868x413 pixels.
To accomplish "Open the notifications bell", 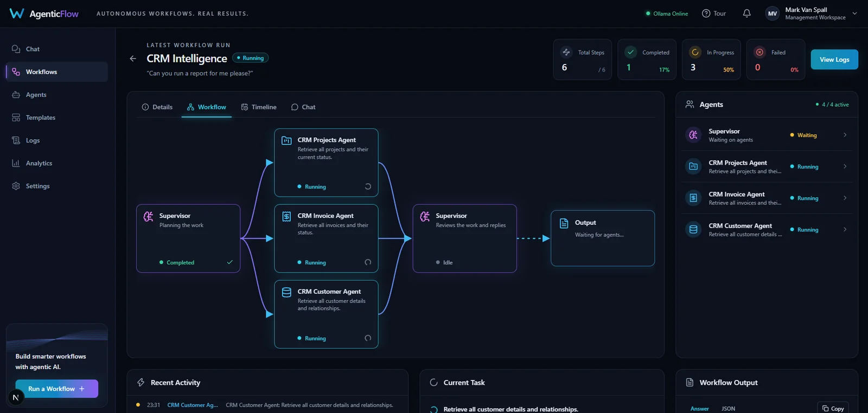I will tap(747, 14).
